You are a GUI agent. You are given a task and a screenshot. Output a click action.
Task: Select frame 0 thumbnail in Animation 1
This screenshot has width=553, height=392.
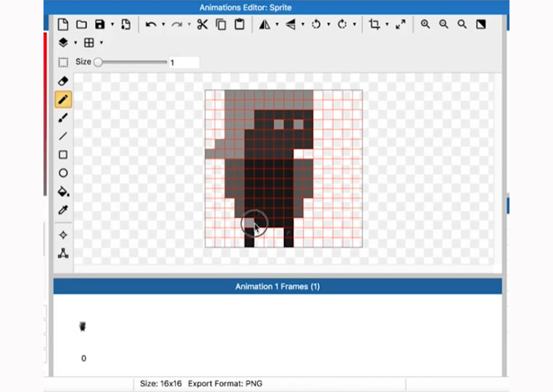pos(83,327)
